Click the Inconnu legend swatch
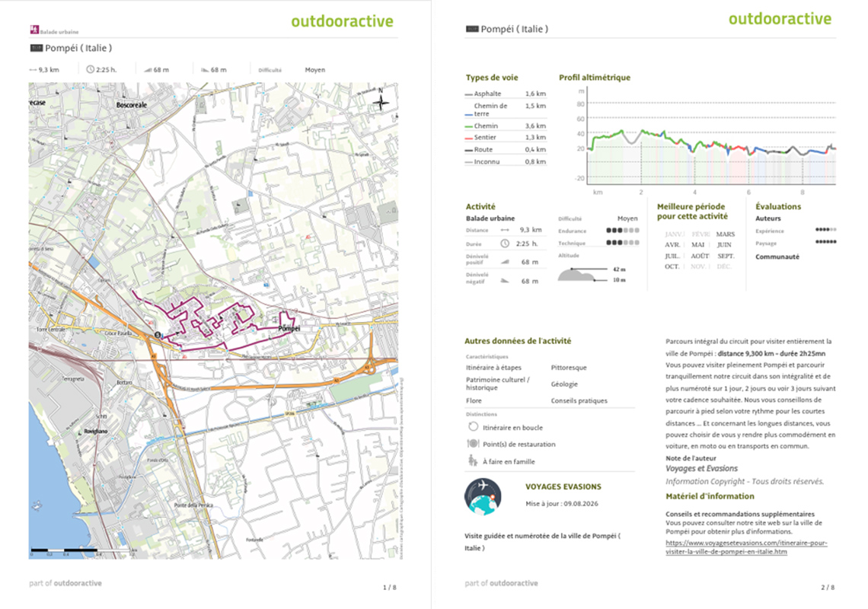 (x=469, y=162)
